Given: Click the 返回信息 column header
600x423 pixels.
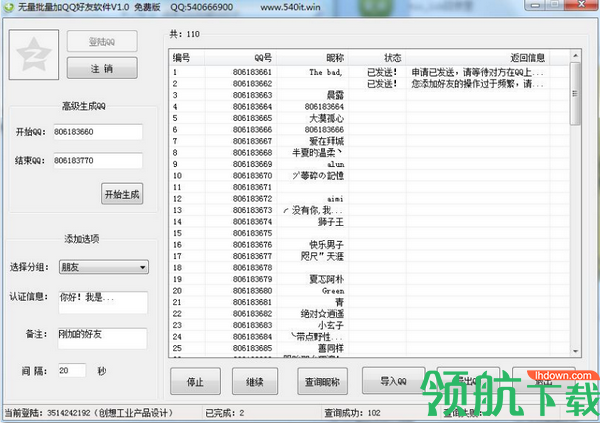Looking at the screenshot, I should tap(478, 58).
